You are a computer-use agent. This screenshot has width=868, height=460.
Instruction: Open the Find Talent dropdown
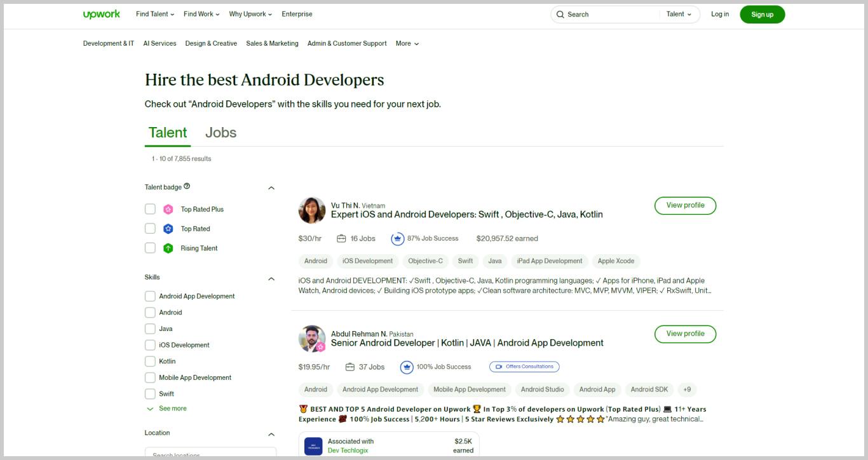155,14
